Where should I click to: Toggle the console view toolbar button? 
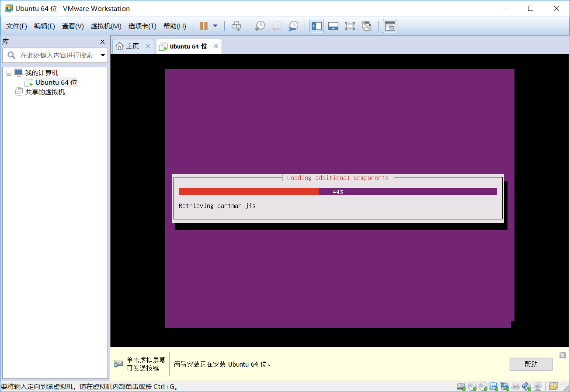390,26
